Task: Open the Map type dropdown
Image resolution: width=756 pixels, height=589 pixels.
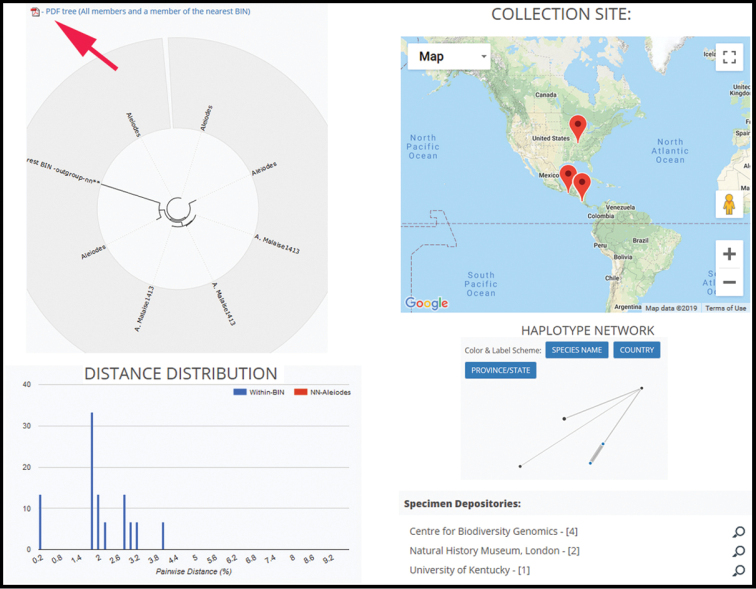Action: coord(449,57)
